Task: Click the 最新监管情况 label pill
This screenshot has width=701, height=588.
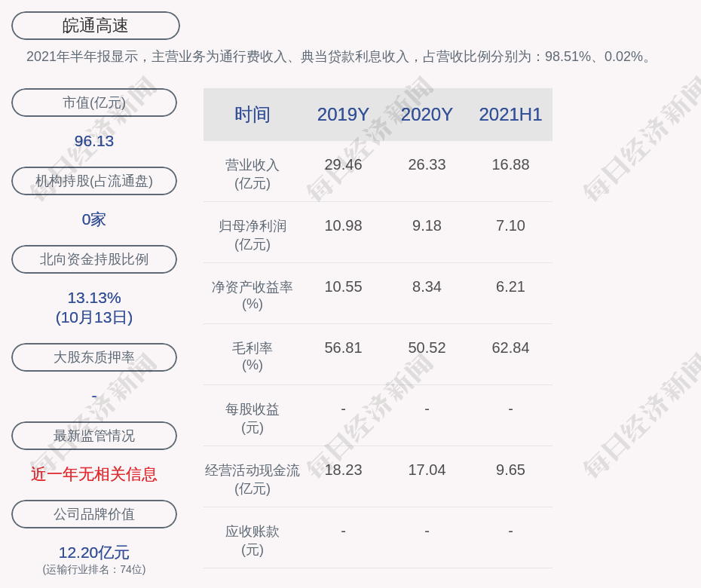Action: [94, 435]
